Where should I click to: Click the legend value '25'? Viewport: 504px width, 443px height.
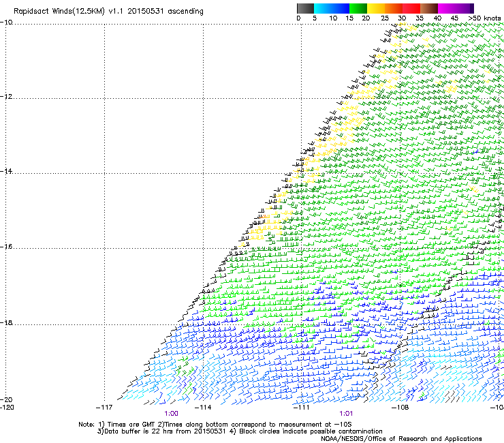(x=385, y=18)
